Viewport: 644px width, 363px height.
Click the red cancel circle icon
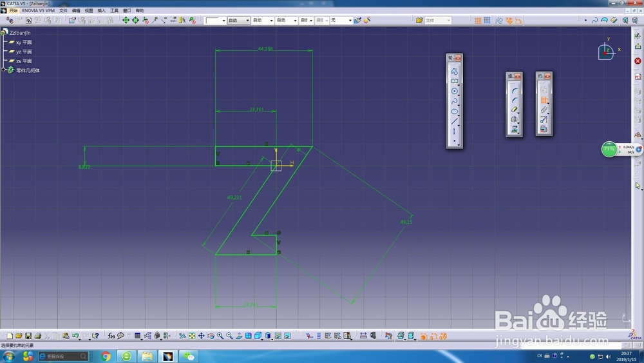(638, 61)
